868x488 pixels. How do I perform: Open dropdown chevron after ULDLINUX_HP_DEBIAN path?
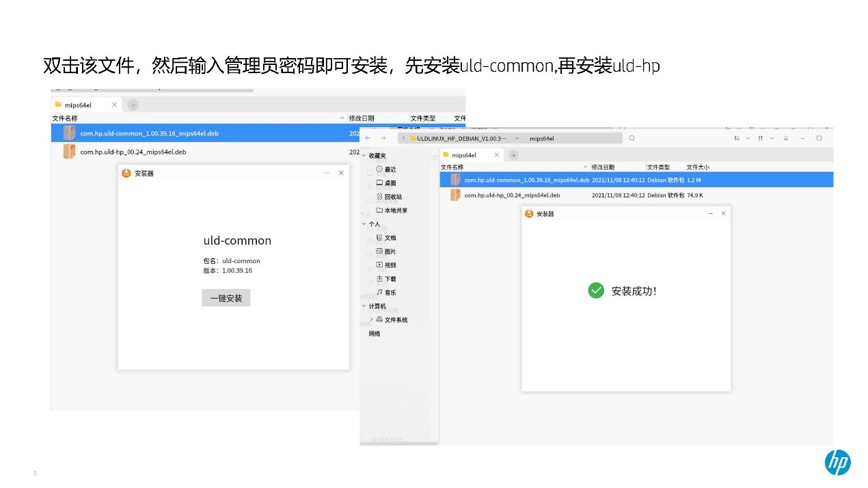coord(516,138)
